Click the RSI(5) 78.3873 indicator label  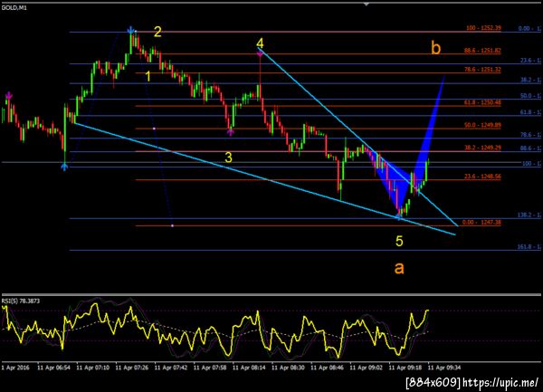pyautogui.click(x=21, y=301)
